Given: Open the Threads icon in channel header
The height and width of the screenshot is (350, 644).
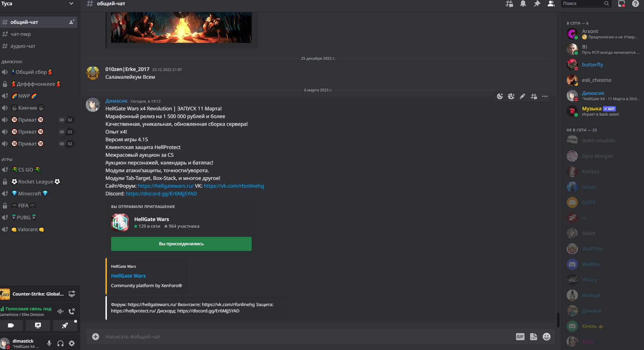Looking at the screenshot, I should [x=509, y=4].
